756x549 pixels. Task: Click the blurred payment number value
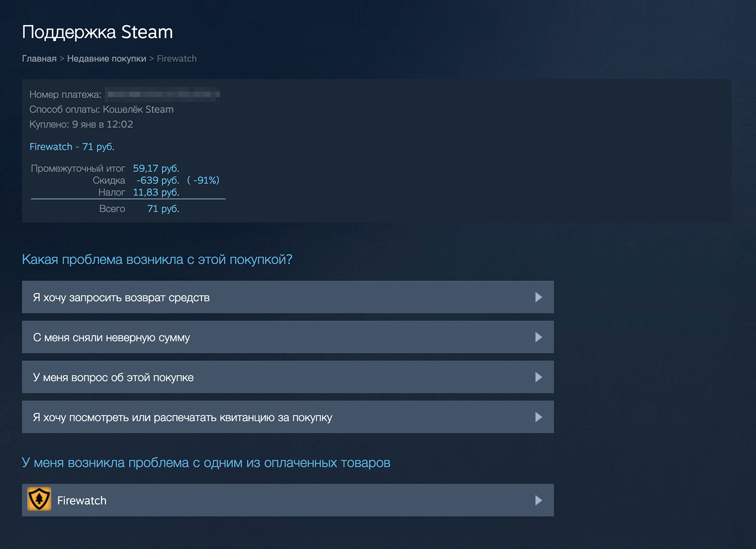(x=163, y=94)
